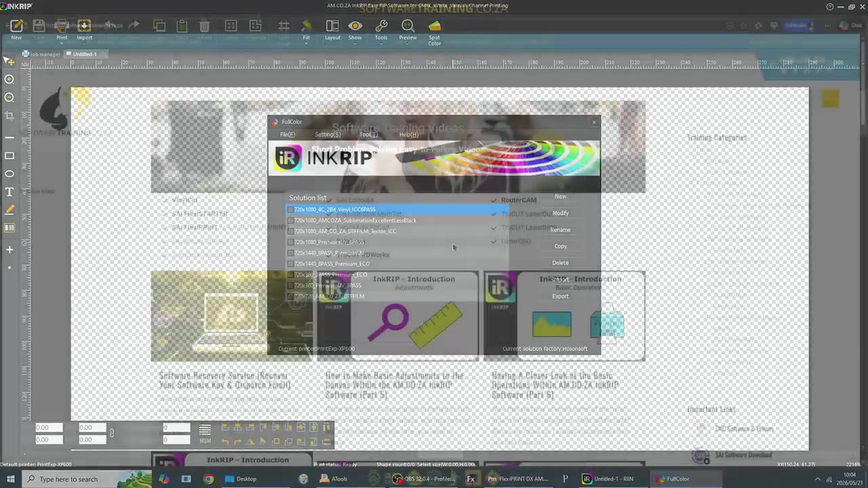Expand the Show dropdown arrow
Image resolution: width=868 pixels, height=488 pixels.
tap(355, 44)
